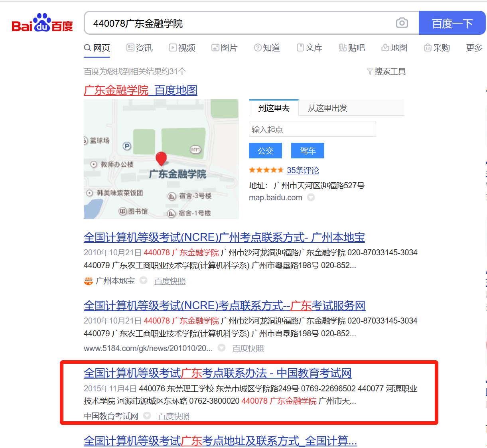Open 广东考试服务网 NCRE 考点联系方式 result
The width and height of the screenshot is (487, 448).
point(225,306)
